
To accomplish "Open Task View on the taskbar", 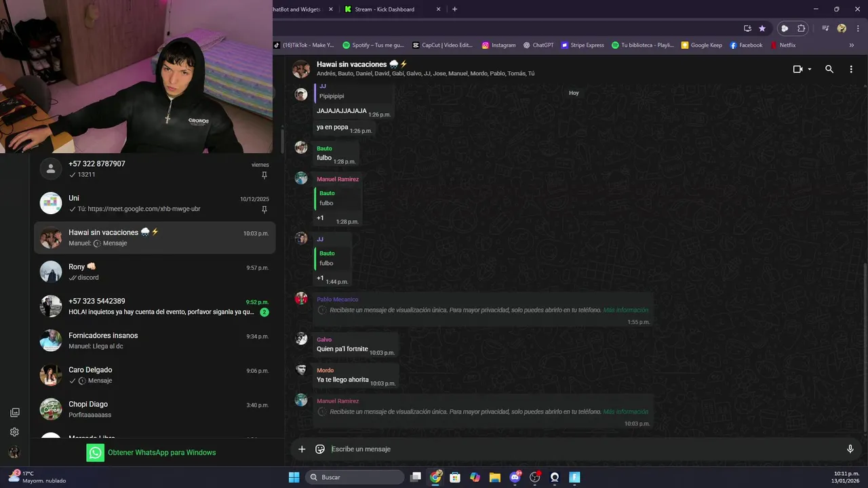I will pyautogui.click(x=416, y=477).
